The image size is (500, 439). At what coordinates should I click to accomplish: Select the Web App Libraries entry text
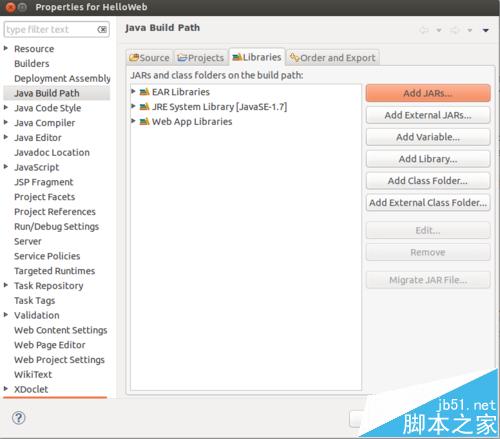[x=192, y=122]
